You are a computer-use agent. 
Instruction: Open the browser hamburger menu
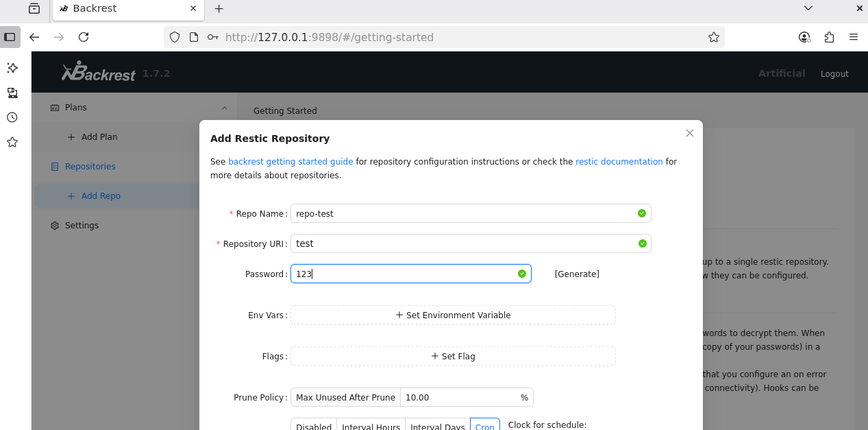pyautogui.click(x=854, y=37)
